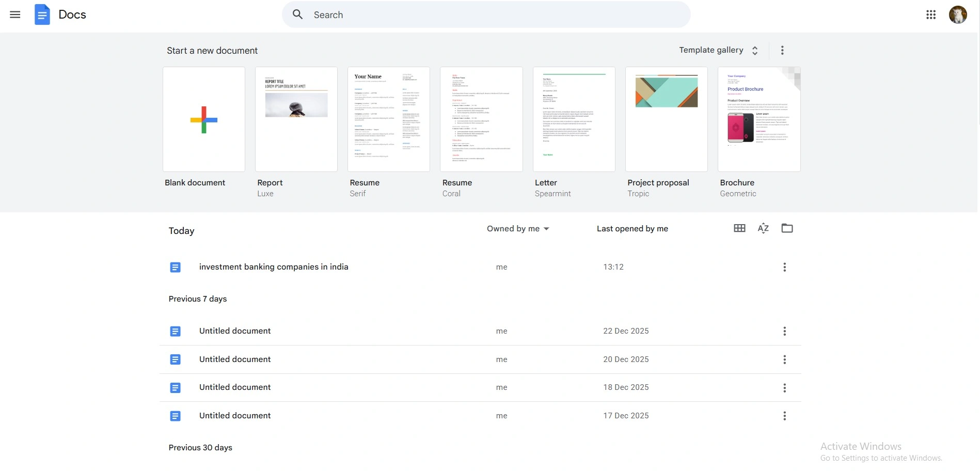
Task: Open sort options with the A-Z icon
Action: 763,228
